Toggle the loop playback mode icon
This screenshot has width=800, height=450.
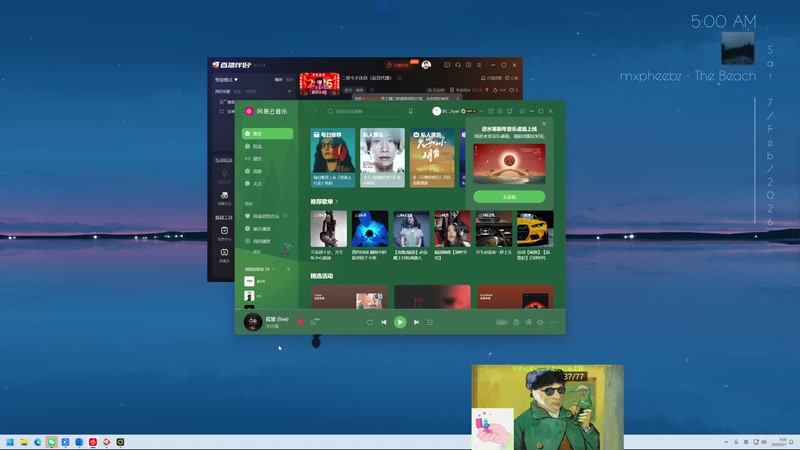coord(370,322)
